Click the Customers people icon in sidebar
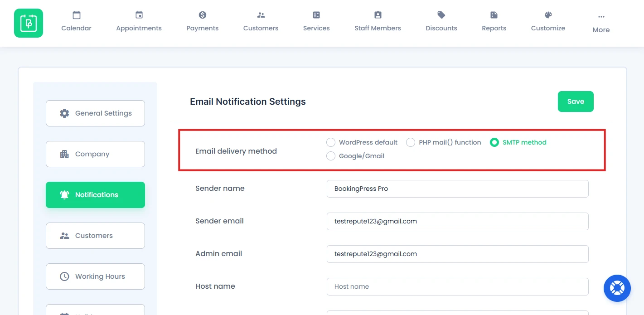Screen dimensions: 644x315 (64, 236)
